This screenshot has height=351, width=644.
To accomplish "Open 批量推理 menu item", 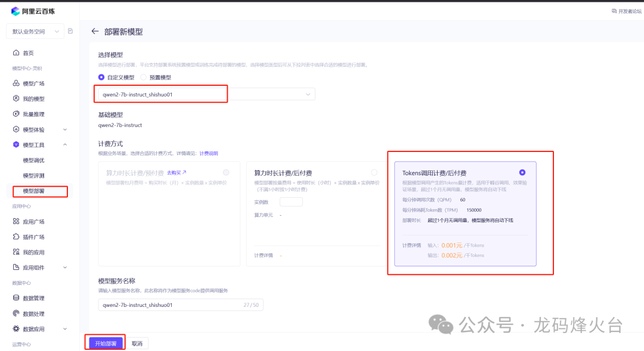I will (x=33, y=114).
